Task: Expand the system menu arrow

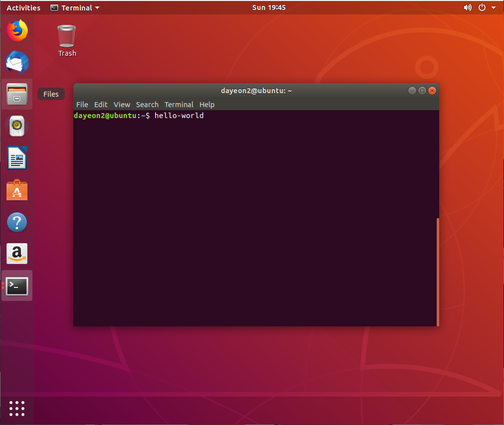Action: 494,7
